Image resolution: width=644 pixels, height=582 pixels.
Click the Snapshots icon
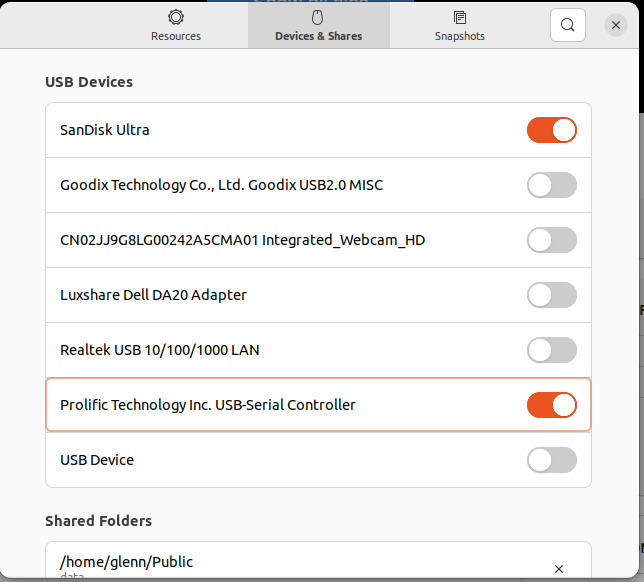tap(460, 17)
